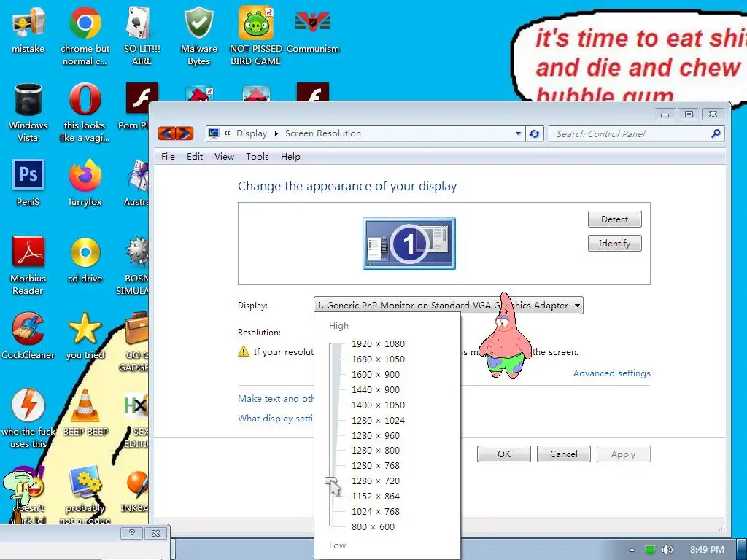Open 'Make text and other items' link
This screenshot has width=747, height=560.
(276, 399)
